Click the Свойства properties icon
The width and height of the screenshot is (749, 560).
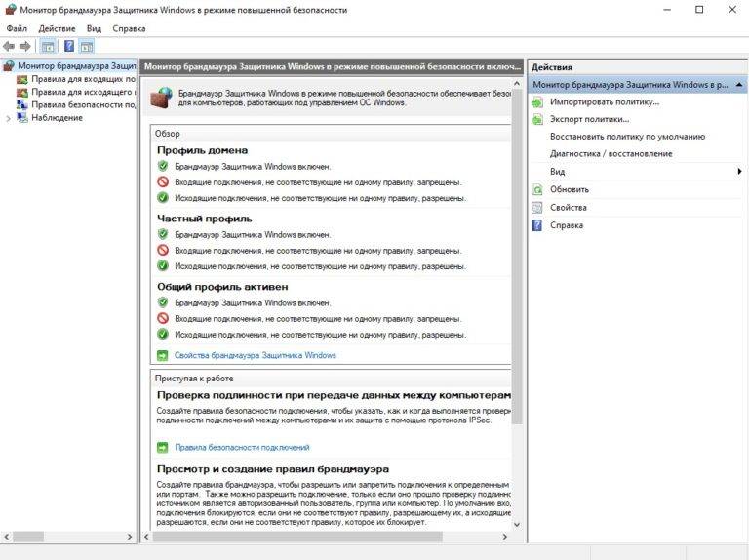click(537, 208)
